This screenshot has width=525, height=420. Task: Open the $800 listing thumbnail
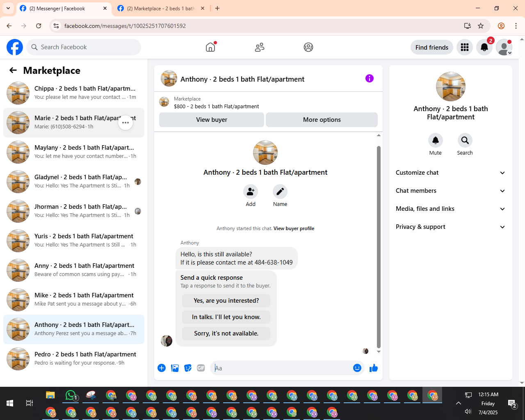click(164, 102)
